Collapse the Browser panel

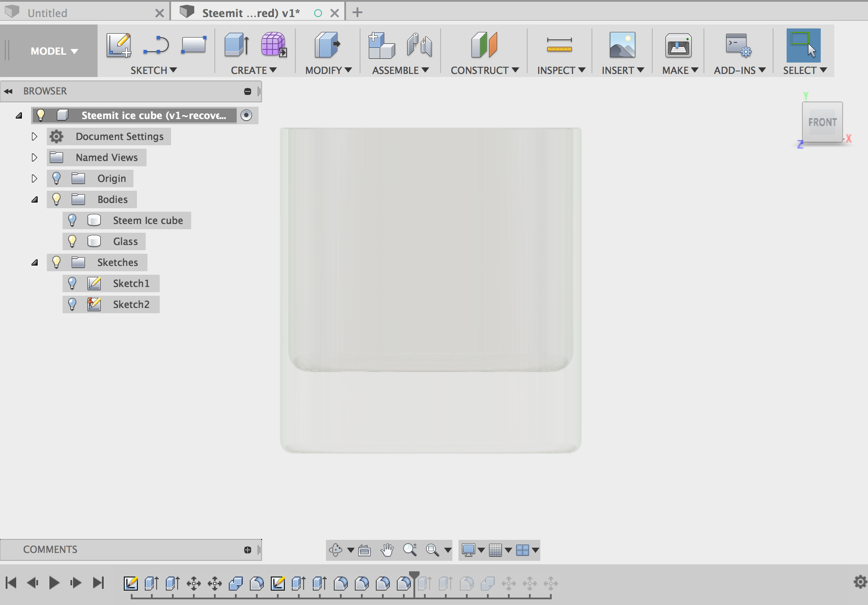click(x=8, y=91)
